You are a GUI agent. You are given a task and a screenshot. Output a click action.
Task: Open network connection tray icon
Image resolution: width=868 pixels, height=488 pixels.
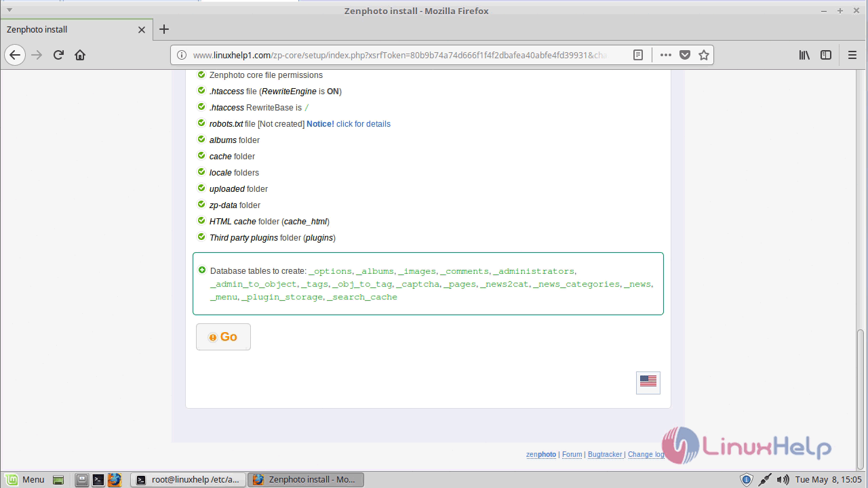765,480
